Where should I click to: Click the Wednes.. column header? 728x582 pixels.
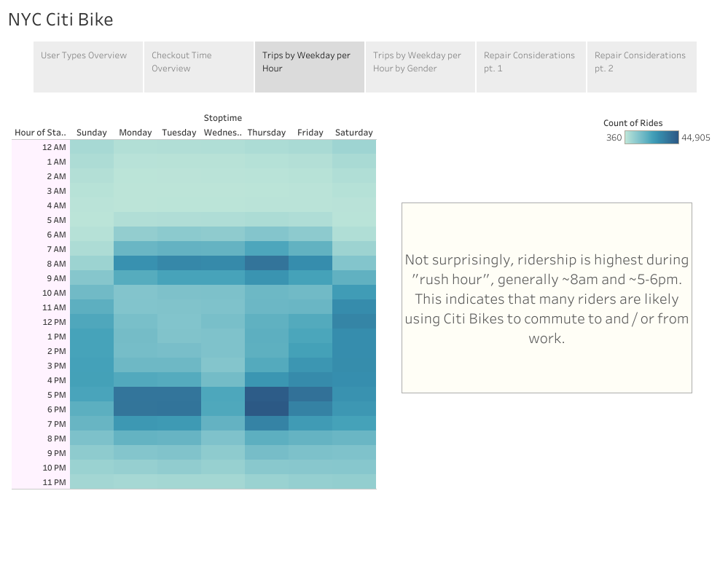[222, 133]
